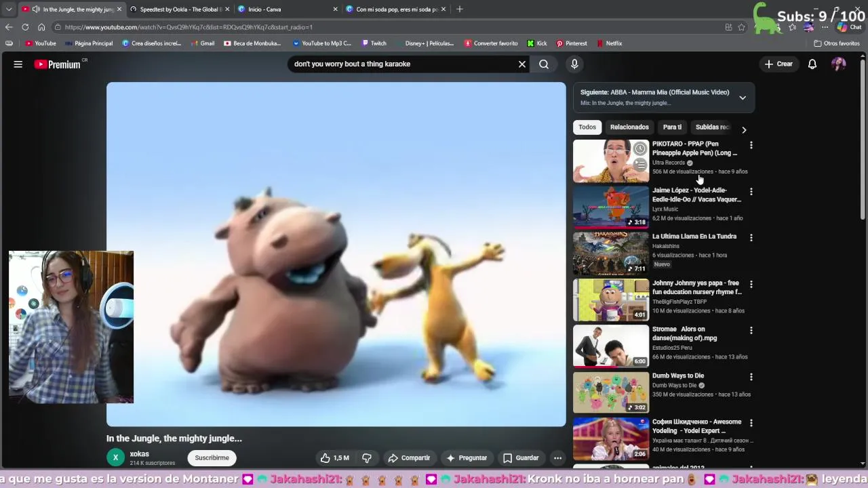The height and width of the screenshot is (488, 868).
Task: Go back with browser back arrow
Action: pos(9,27)
